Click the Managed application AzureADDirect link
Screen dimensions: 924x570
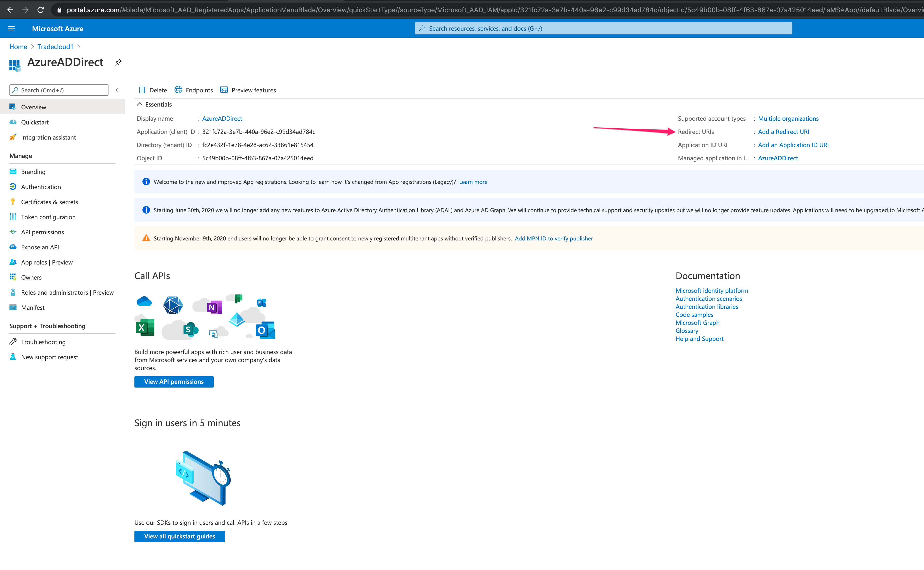pyautogui.click(x=778, y=158)
